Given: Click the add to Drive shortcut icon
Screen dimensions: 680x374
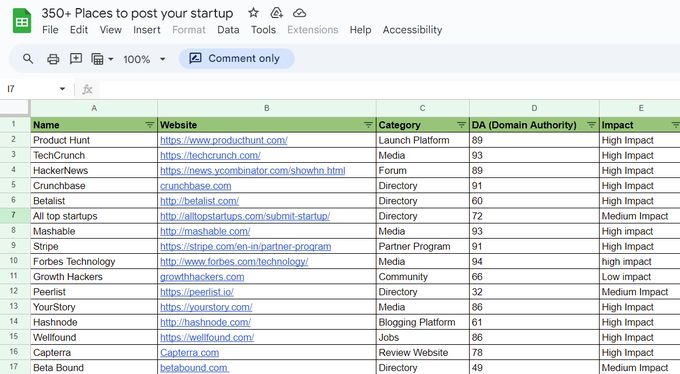Looking at the screenshot, I should 276,13.
